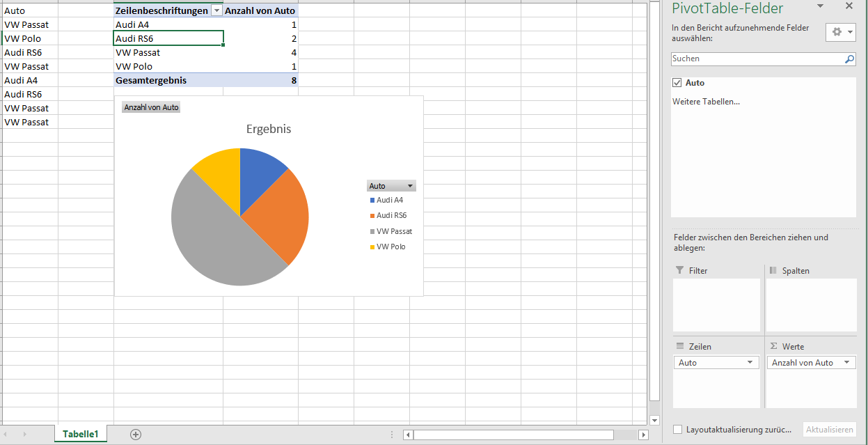Click the Anzahl von Auto chart field button
868x445 pixels.
[151, 107]
